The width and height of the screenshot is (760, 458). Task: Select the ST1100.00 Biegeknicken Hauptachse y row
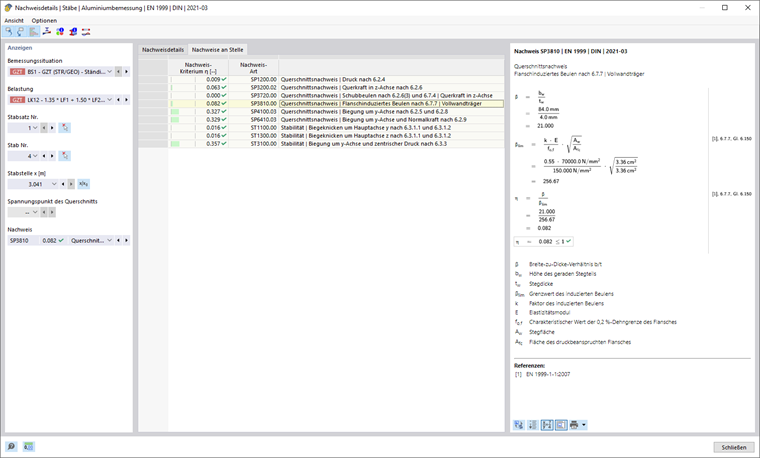[321, 128]
